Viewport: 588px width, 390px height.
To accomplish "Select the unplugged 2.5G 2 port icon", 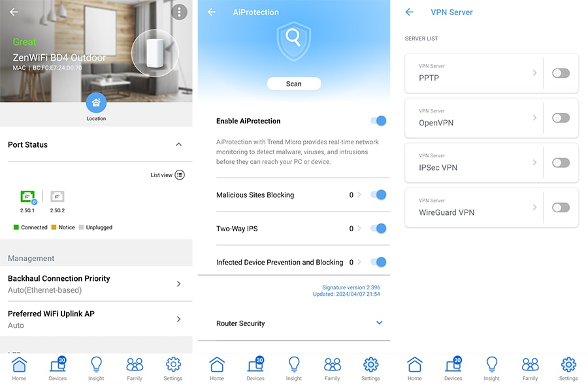I will 57,197.
